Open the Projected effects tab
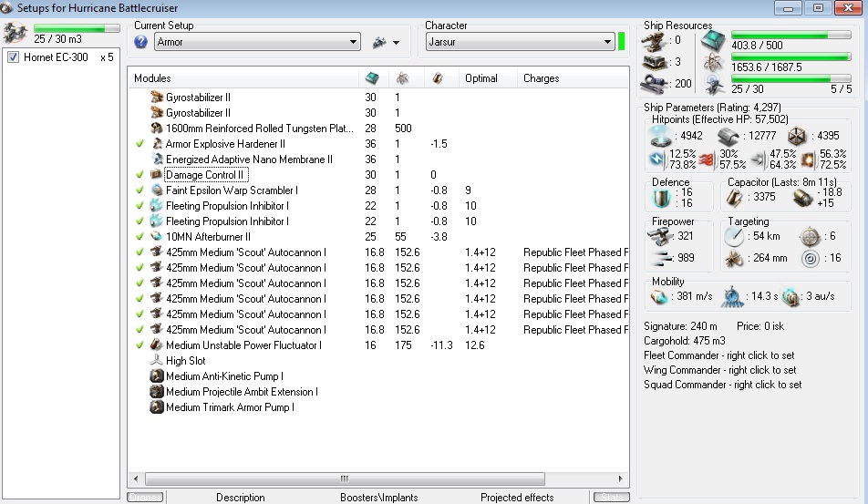Image resolution: width=868 pixels, height=504 pixels. [x=517, y=498]
